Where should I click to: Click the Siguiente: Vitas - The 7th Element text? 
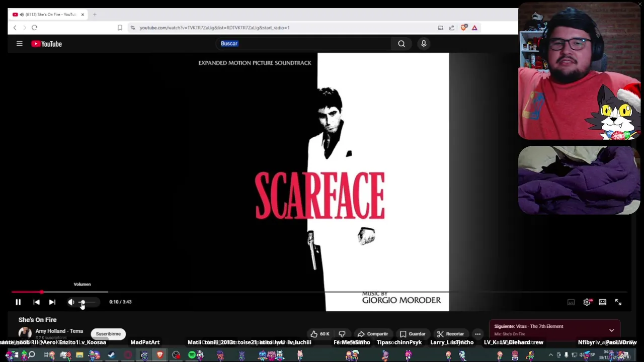(529, 326)
